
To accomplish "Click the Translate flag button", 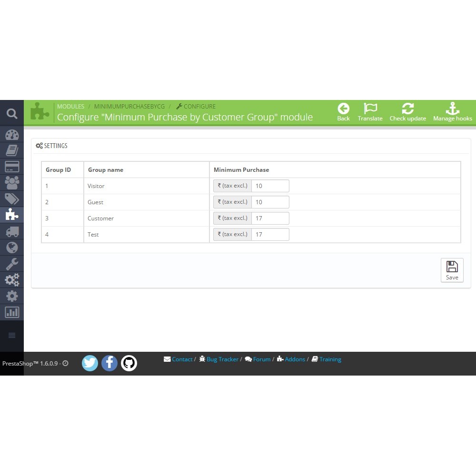I will [370, 112].
